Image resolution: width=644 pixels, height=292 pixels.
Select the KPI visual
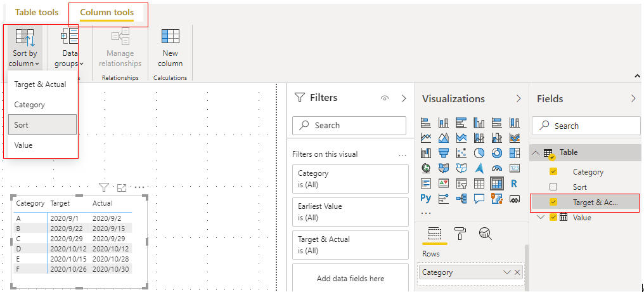pyautogui.click(x=444, y=183)
